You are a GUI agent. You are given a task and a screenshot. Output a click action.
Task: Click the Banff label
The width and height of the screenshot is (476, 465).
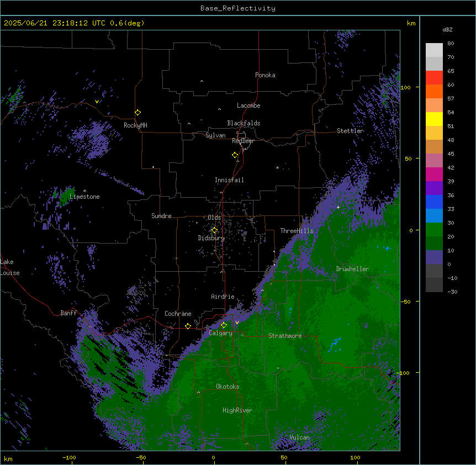[x=68, y=313]
